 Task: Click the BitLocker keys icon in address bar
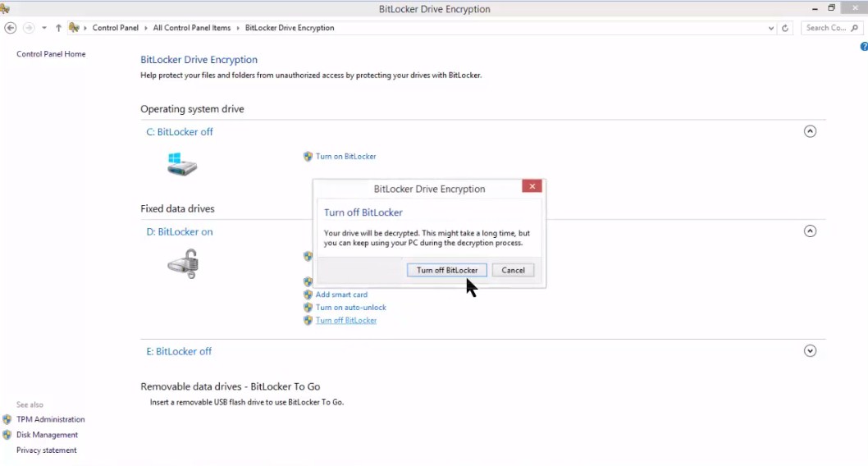pyautogui.click(x=74, y=28)
